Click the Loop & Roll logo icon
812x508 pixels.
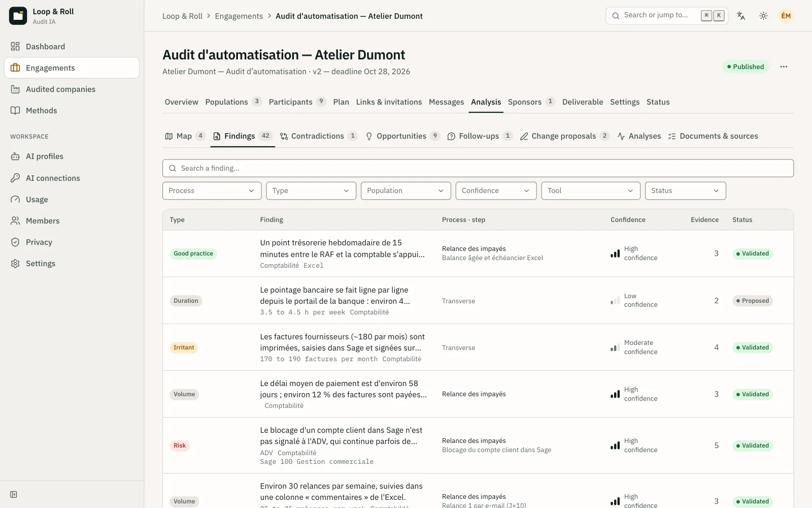pyautogui.click(x=18, y=16)
